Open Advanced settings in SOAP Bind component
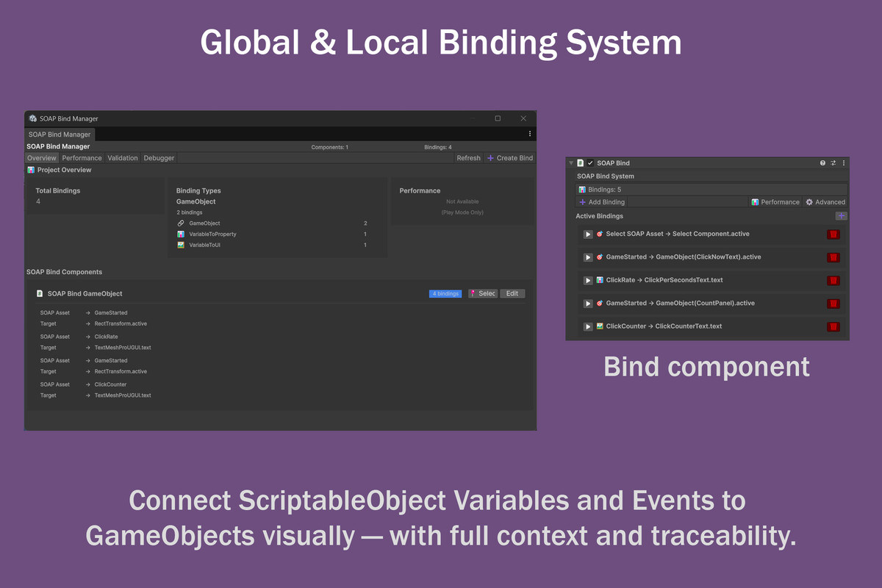This screenshot has width=882, height=588. point(825,202)
